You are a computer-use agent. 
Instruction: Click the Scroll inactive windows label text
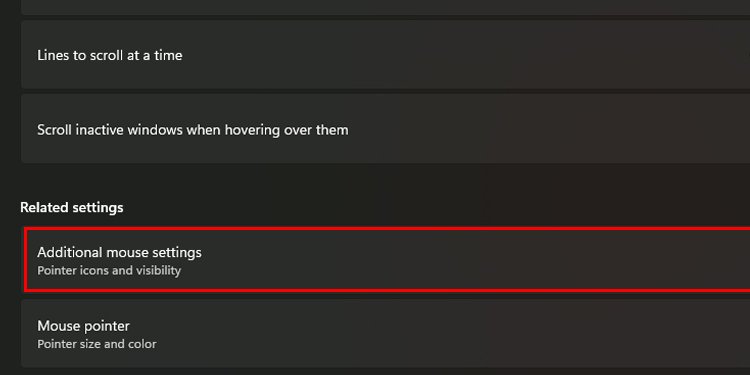193,130
